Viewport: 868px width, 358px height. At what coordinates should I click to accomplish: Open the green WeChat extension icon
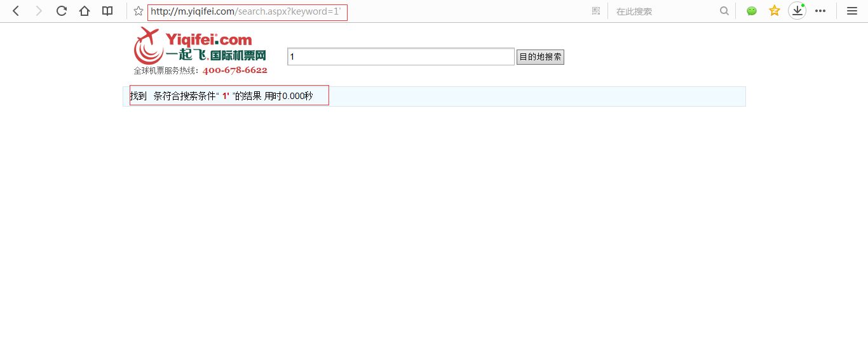point(752,11)
